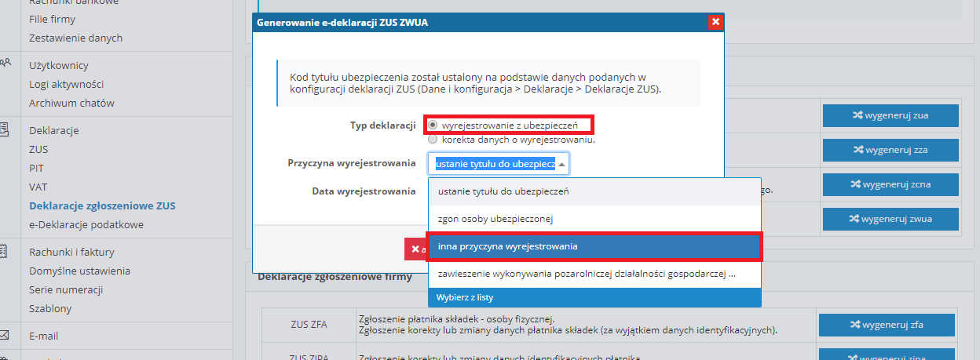
Task: Choose 'zgon osoby ubezpieczonej' option
Action: click(x=594, y=219)
